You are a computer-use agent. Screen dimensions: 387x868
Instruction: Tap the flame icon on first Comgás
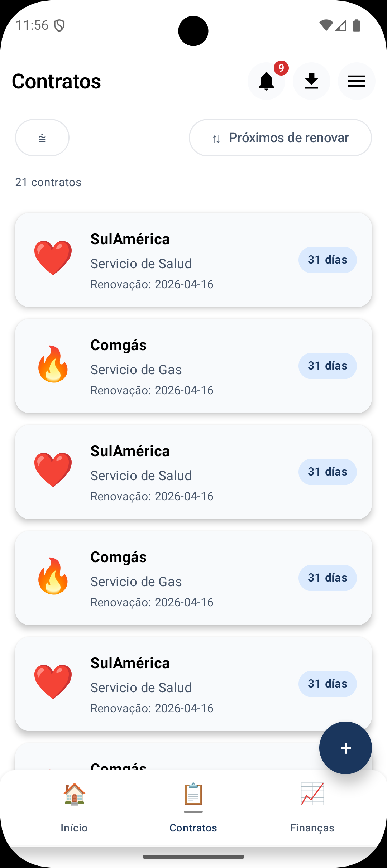coord(53,364)
